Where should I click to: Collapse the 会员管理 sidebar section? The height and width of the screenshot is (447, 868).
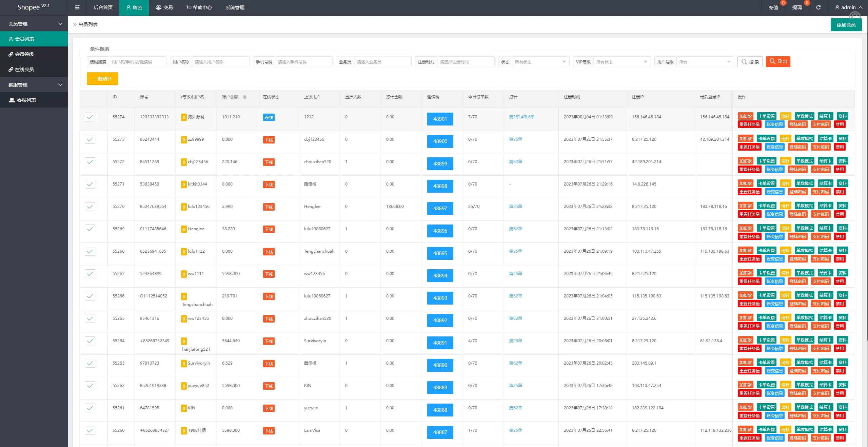click(x=34, y=24)
